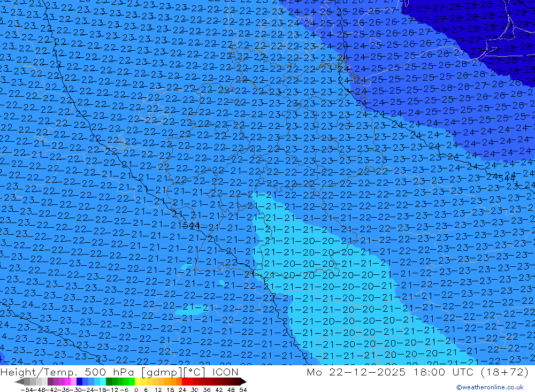Click the grey left arrow end of legend
The image size is (535, 392).
[19, 381]
